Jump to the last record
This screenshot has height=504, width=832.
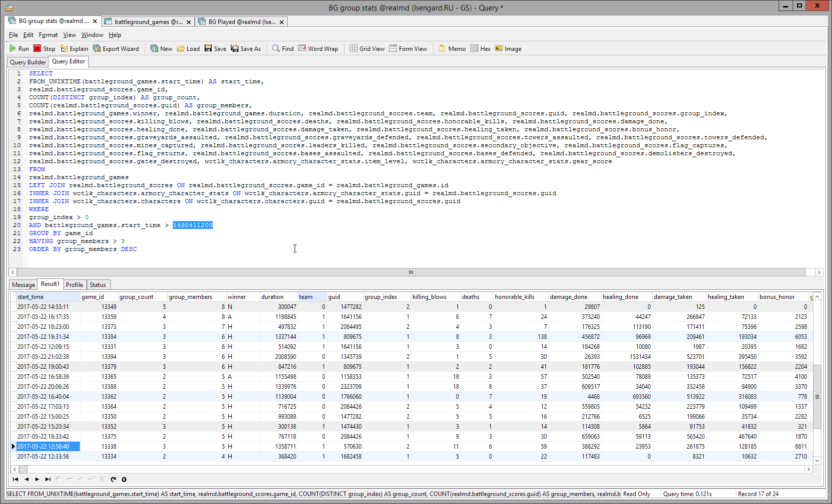tap(47, 479)
